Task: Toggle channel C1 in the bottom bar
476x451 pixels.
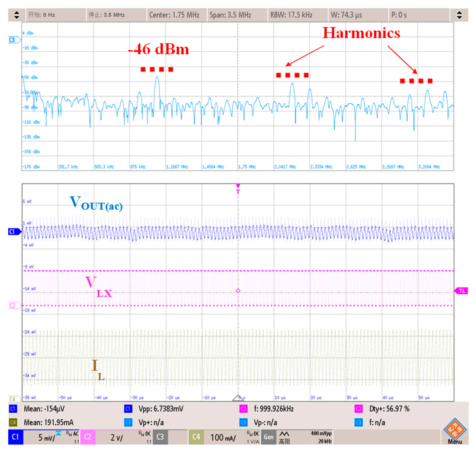Action: point(15,437)
